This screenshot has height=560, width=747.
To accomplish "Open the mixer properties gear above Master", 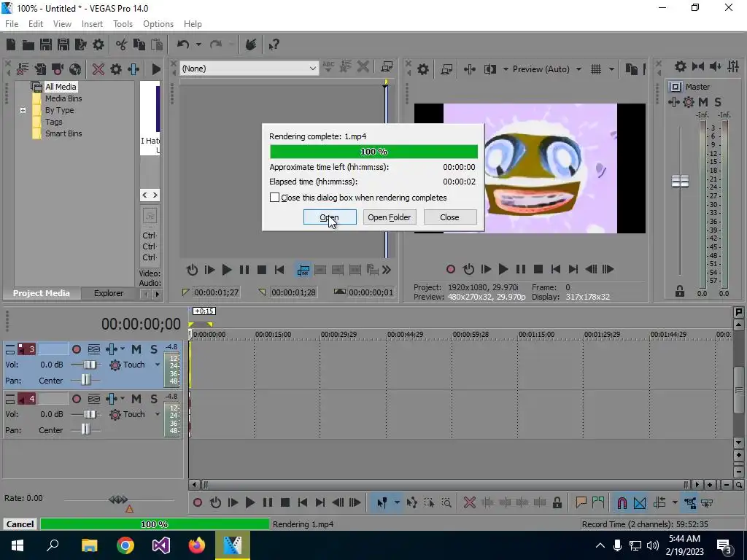I will click(x=681, y=66).
